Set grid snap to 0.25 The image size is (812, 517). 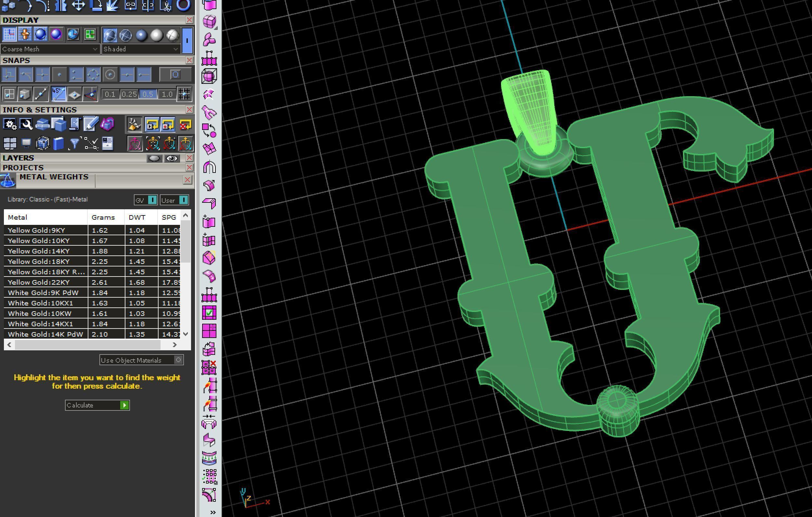pyautogui.click(x=129, y=95)
